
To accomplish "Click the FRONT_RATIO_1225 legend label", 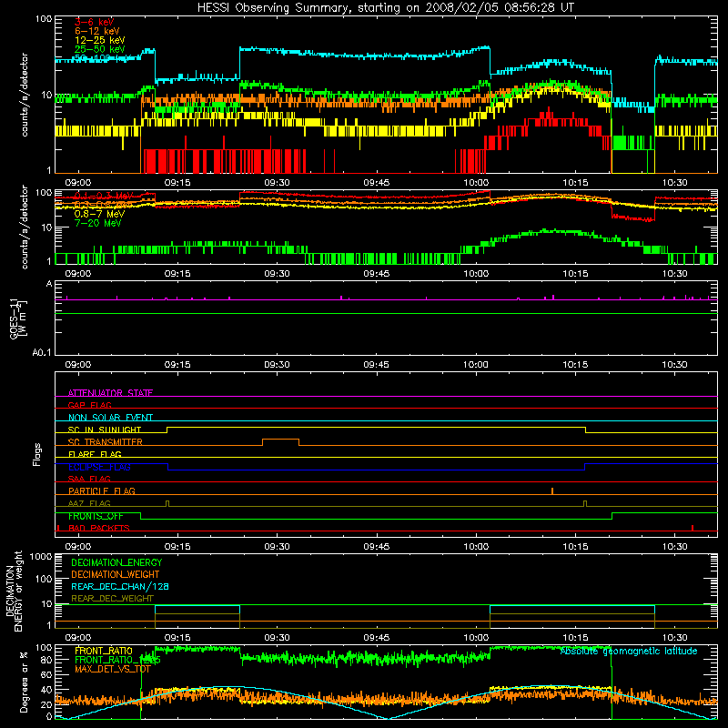I will coord(117,660).
